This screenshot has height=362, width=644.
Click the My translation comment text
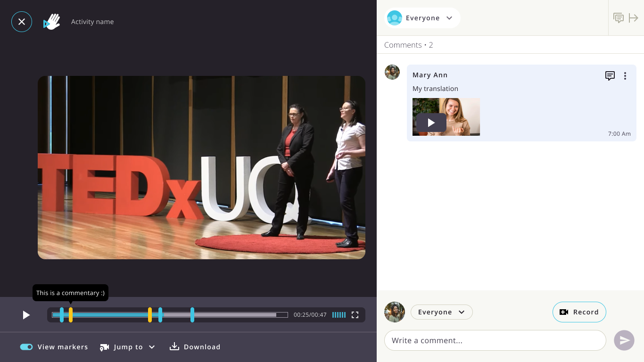435,89
